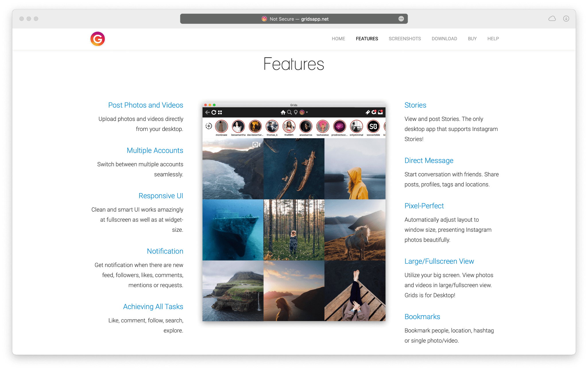This screenshot has width=588, height=370.
Task: Click the add story plus circle
Action: 209,126
